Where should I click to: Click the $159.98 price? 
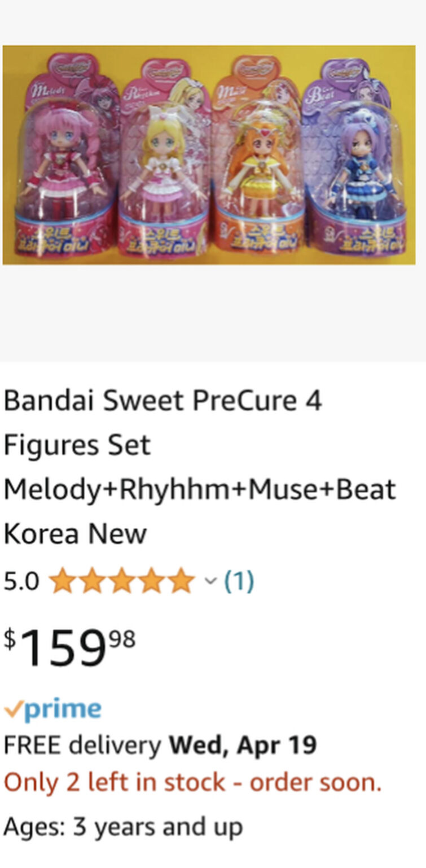coord(68,643)
